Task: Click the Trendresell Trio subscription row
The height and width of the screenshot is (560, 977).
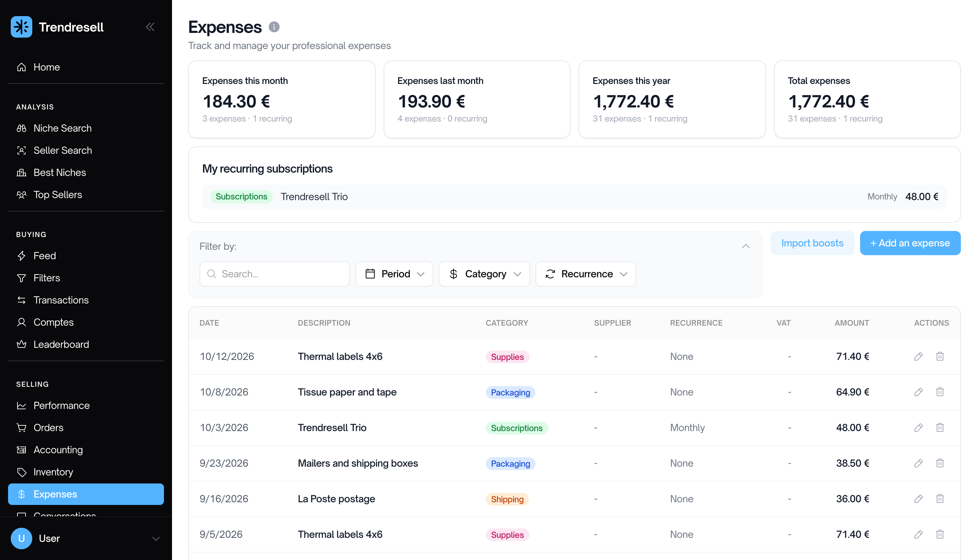Action: [574, 196]
